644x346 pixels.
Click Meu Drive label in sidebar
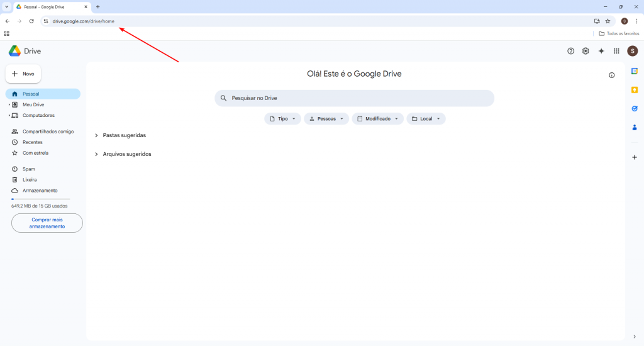click(33, 105)
